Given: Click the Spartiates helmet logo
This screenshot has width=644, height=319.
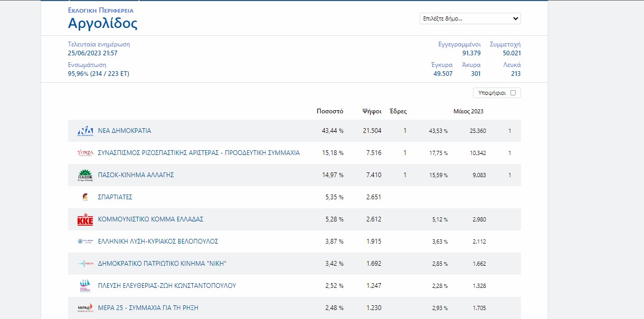Looking at the screenshot, I should click(x=85, y=197).
